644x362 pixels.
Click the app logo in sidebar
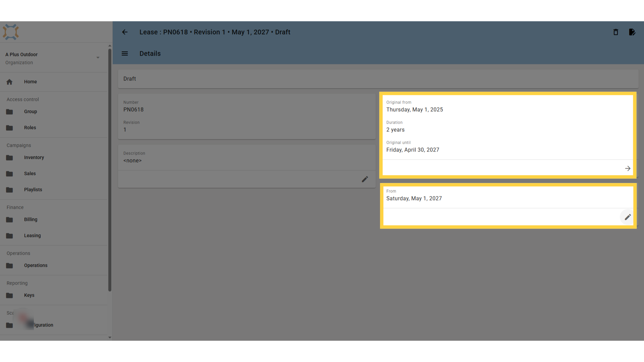(x=11, y=32)
